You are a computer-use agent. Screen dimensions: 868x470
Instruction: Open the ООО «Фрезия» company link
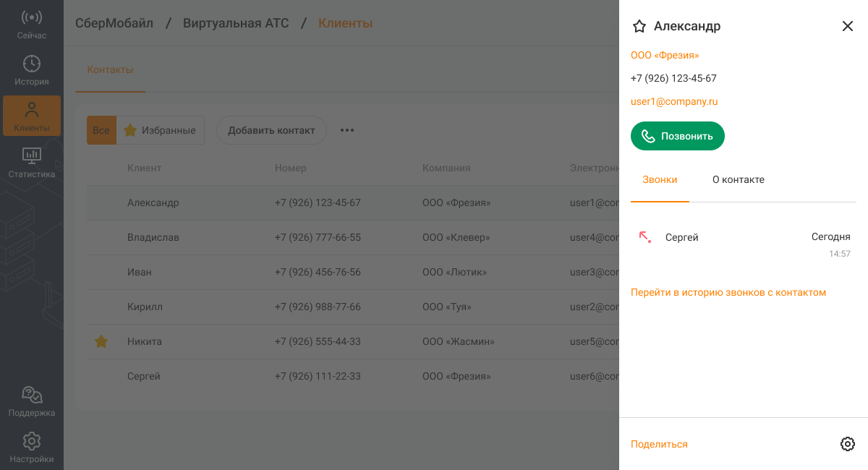coord(665,55)
